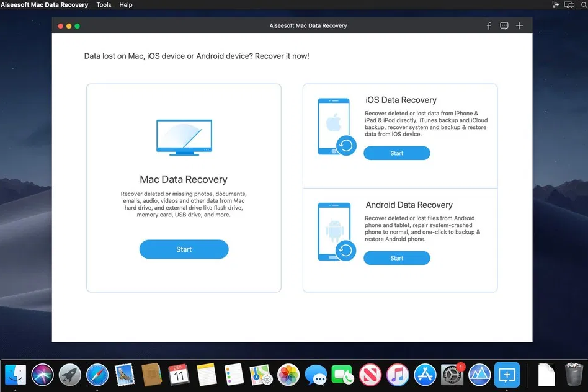Open Photos from the dock
This screenshot has width=588, height=392.
288,375
